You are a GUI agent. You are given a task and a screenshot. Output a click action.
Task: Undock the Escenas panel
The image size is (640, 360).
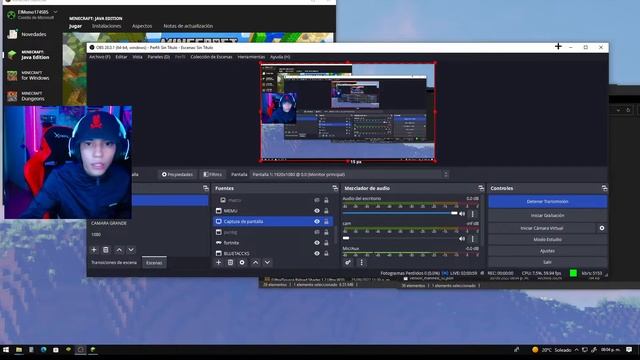click(206, 188)
